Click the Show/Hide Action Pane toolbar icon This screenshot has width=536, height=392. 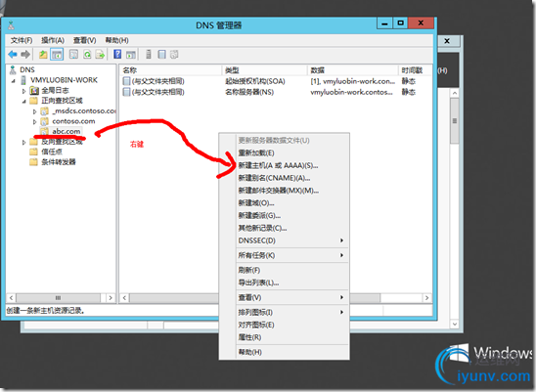131,55
